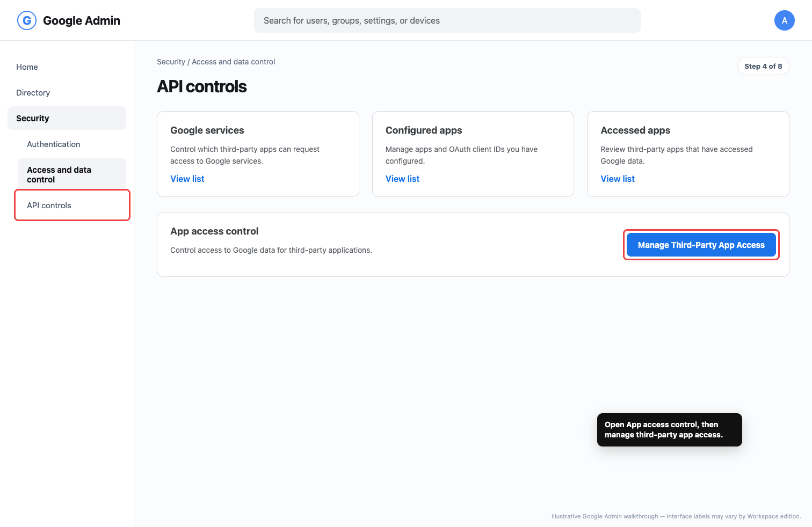812x527 pixels.
Task: Click the Google Admin title text
Action: (82, 20)
